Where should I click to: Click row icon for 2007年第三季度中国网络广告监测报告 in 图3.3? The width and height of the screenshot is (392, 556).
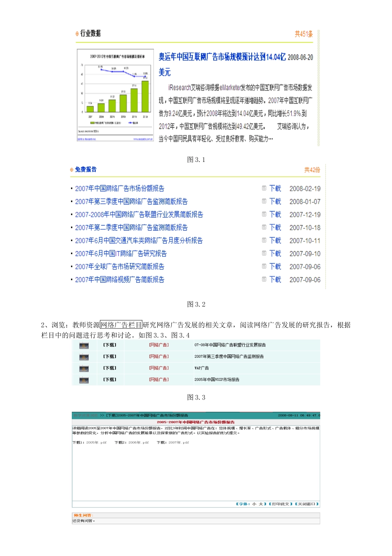click(x=84, y=357)
